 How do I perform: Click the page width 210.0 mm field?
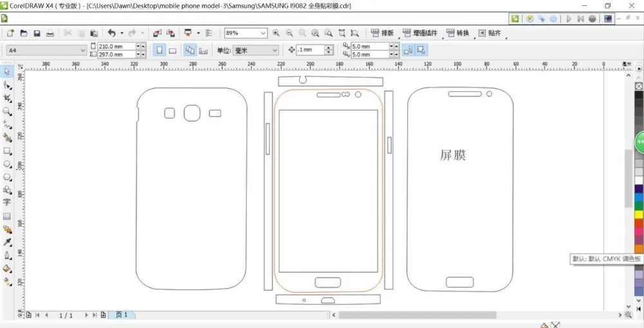pos(116,46)
